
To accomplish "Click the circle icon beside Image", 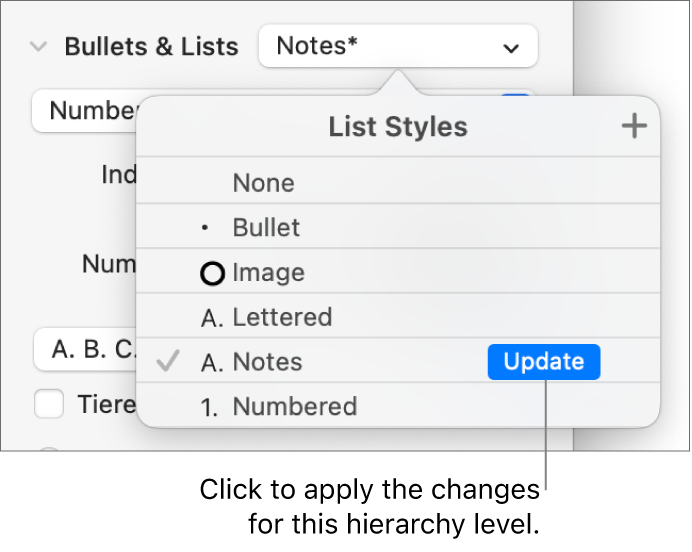I will point(213,273).
